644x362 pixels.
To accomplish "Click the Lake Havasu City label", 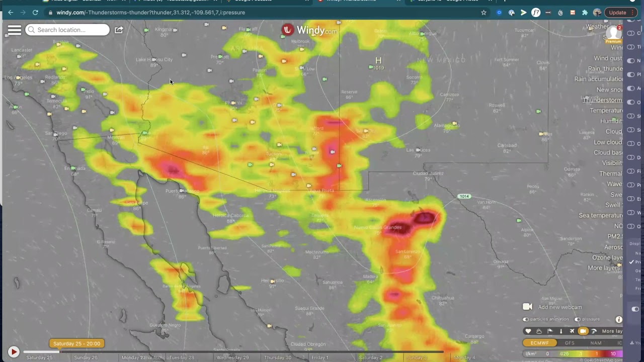I will (154, 59).
